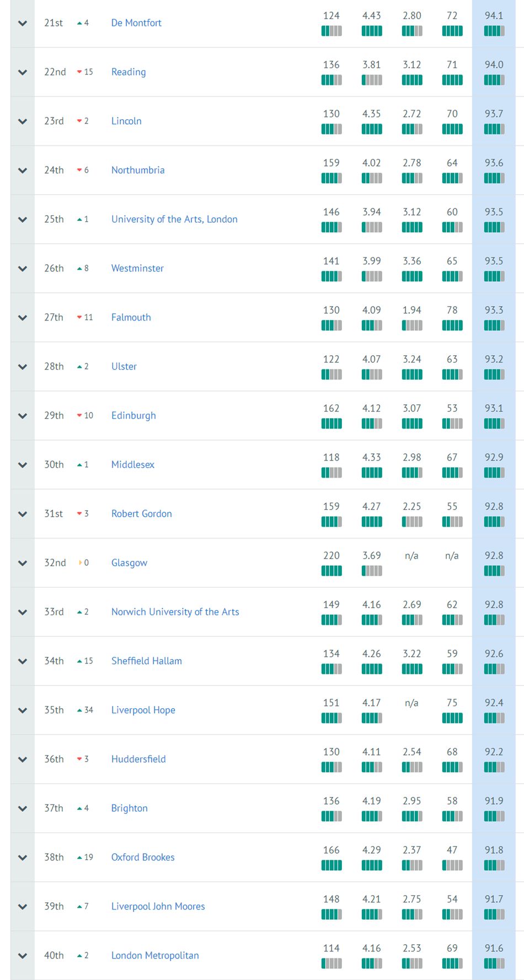This screenshot has width=524, height=980.
Task: Open the Sheffield Hallam university link
Action: 147,661
